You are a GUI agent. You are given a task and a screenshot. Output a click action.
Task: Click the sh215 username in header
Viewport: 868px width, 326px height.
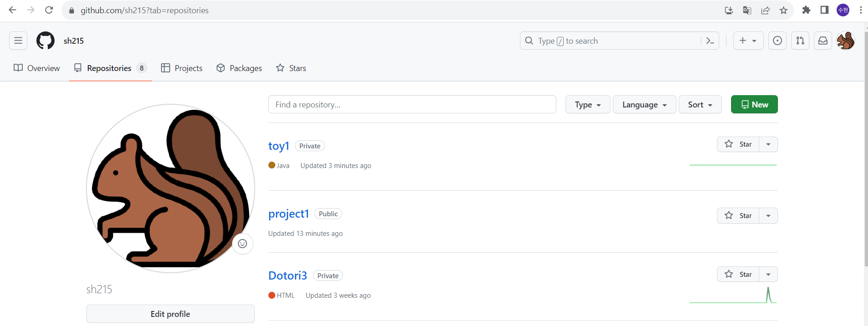click(74, 41)
